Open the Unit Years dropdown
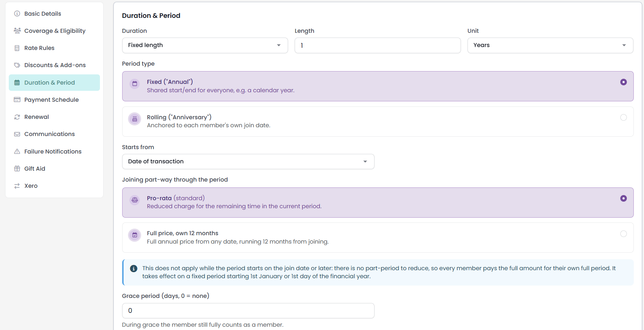Viewport: 644px width, 330px height. click(x=550, y=45)
